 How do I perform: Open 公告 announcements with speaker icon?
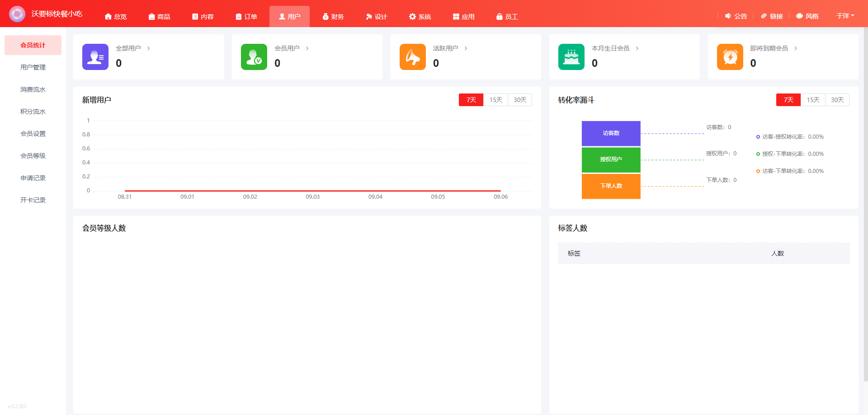click(x=736, y=16)
